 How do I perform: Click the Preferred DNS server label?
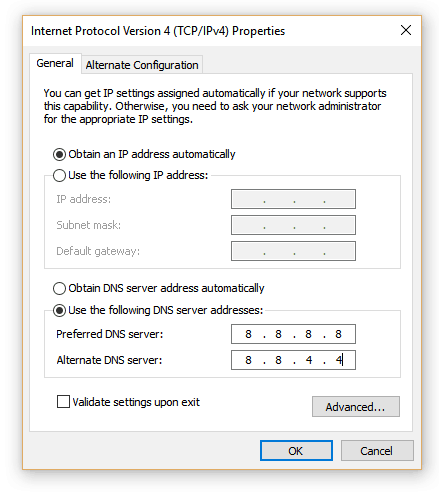tap(110, 334)
